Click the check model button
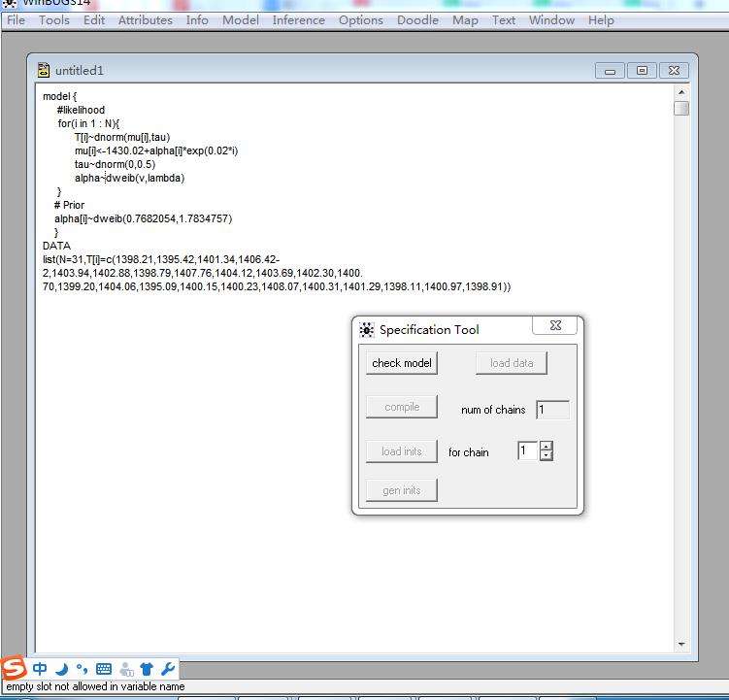 click(x=402, y=363)
